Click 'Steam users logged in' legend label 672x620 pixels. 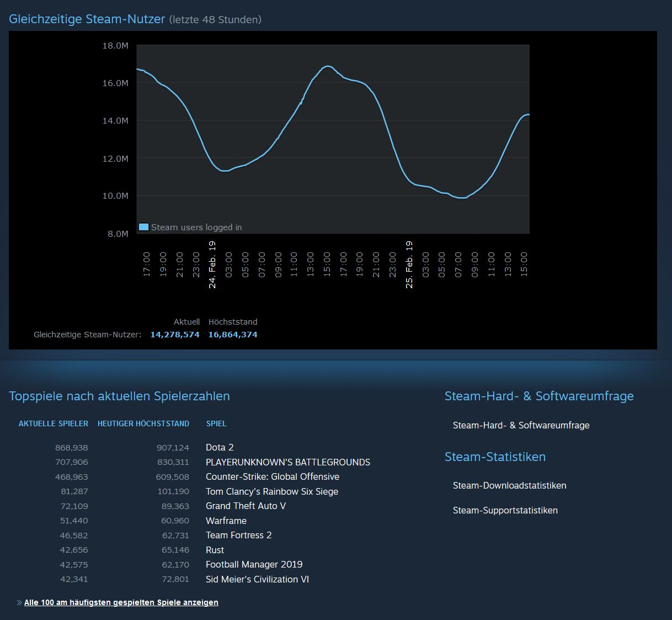pyautogui.click(x=196, y=227)
